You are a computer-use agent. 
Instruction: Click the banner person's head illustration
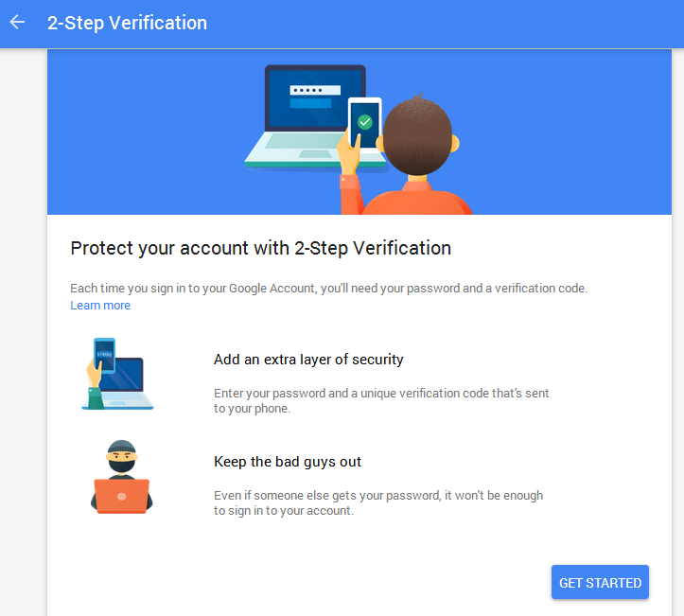417,136
